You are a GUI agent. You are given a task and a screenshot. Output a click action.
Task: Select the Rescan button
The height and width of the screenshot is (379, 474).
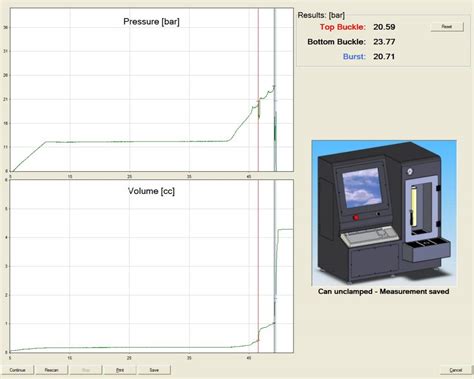(x=51, y=370)
